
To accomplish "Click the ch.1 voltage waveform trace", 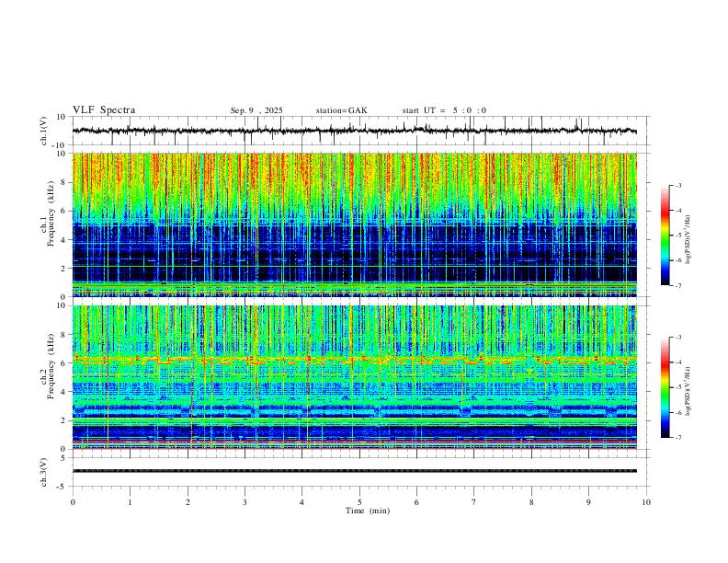I will pyautogui.click(x=355, y=131).
